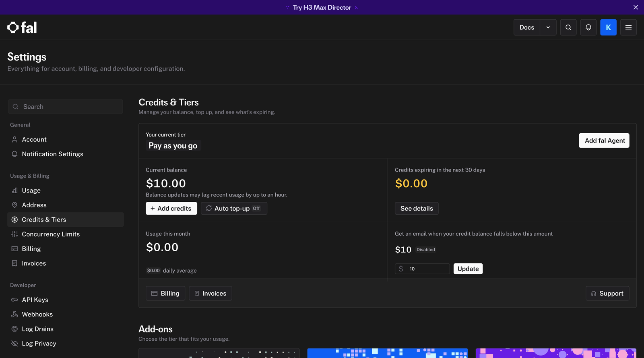Select Credits & Tiers in sidebar
Screen dimensions: 644x358
pyautogui.click(x=66, y=219)
